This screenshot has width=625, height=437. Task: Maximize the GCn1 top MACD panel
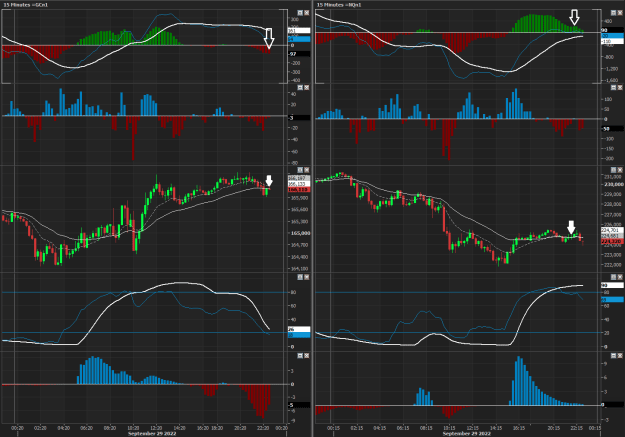click(x=300, y=13)
